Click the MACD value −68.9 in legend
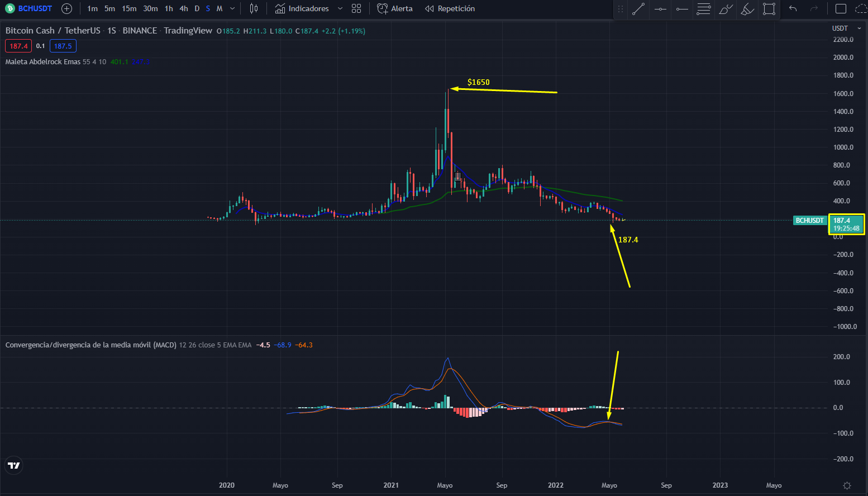868x496 pixels. tap(283, 345)
